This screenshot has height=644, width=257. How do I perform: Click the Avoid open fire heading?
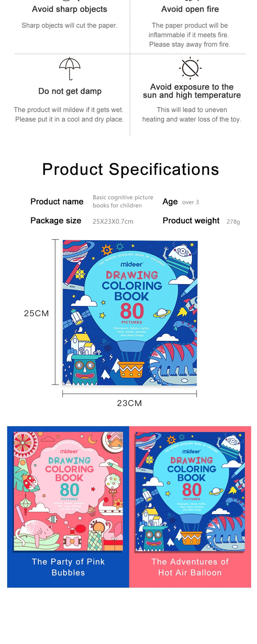point(190,9)
